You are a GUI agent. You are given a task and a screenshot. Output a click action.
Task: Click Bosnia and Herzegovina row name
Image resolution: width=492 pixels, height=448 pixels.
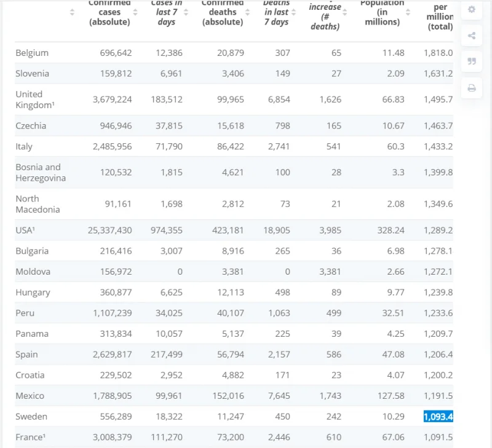coord(41,173)
